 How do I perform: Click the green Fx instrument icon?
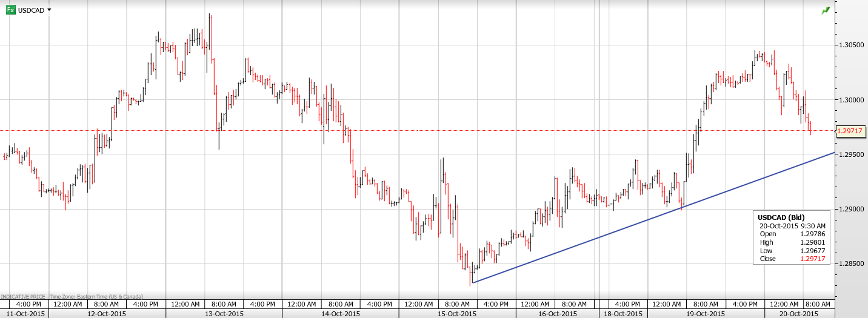click(11, 10)
